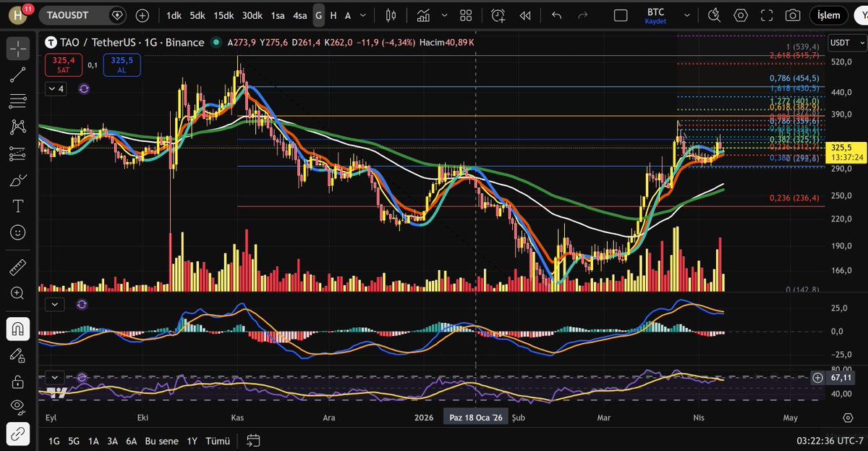The height and width of the screenshot is (451, 868).
Task: Set date range to 3A
Action: pos(112,440)
